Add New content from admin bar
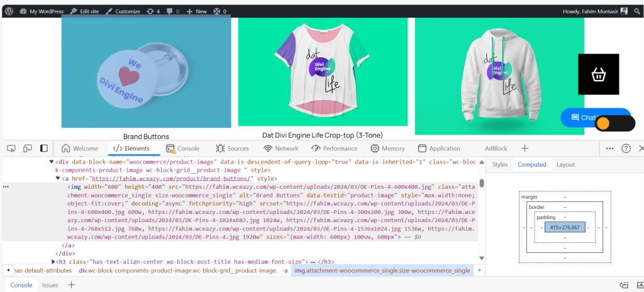The width and height of the screenshot is (644, 292). point(196,11)
